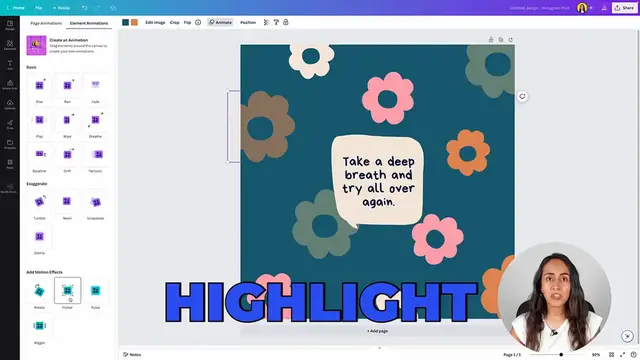Click the undo arrow
Viewport: 640px width, 360px height.
tap(84, 8)
